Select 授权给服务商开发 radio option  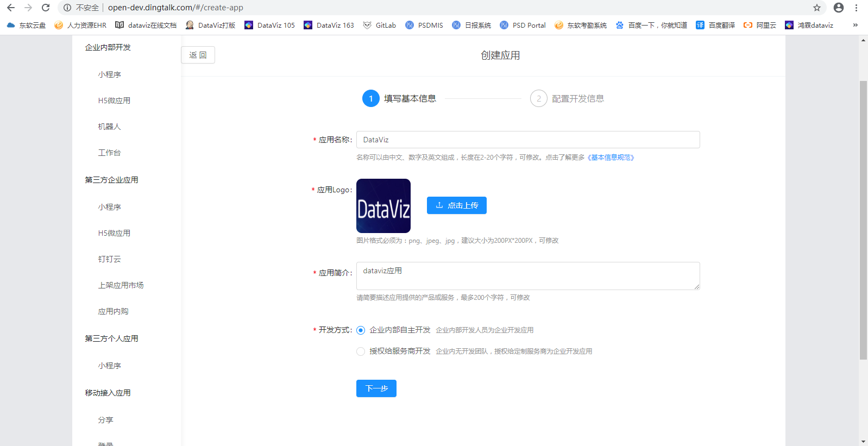[x=361, y=351]
